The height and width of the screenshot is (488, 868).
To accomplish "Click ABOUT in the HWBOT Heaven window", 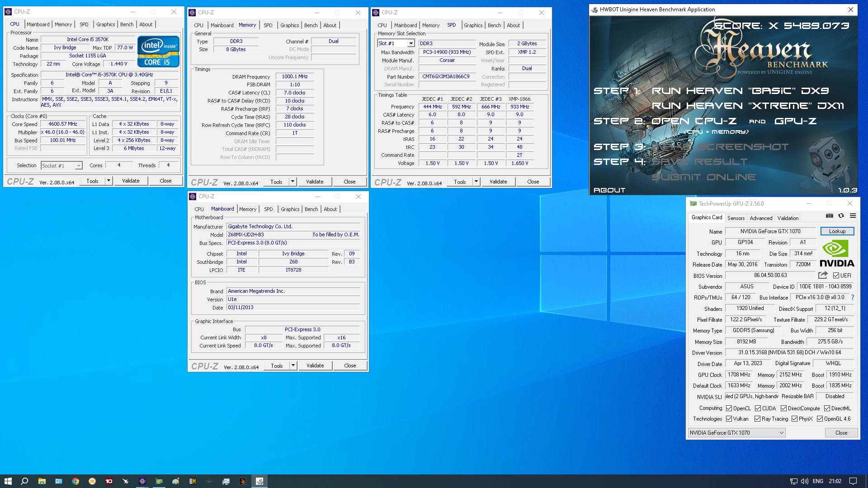I will point(609,190).
